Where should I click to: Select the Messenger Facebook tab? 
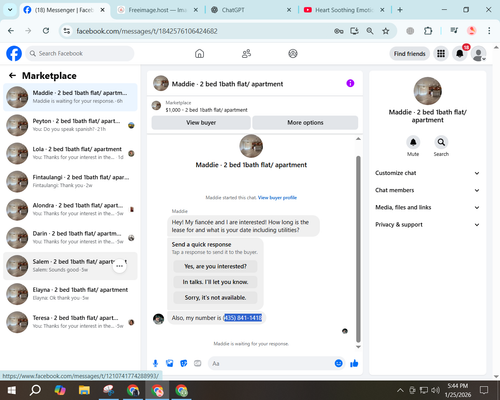[65, 10]
